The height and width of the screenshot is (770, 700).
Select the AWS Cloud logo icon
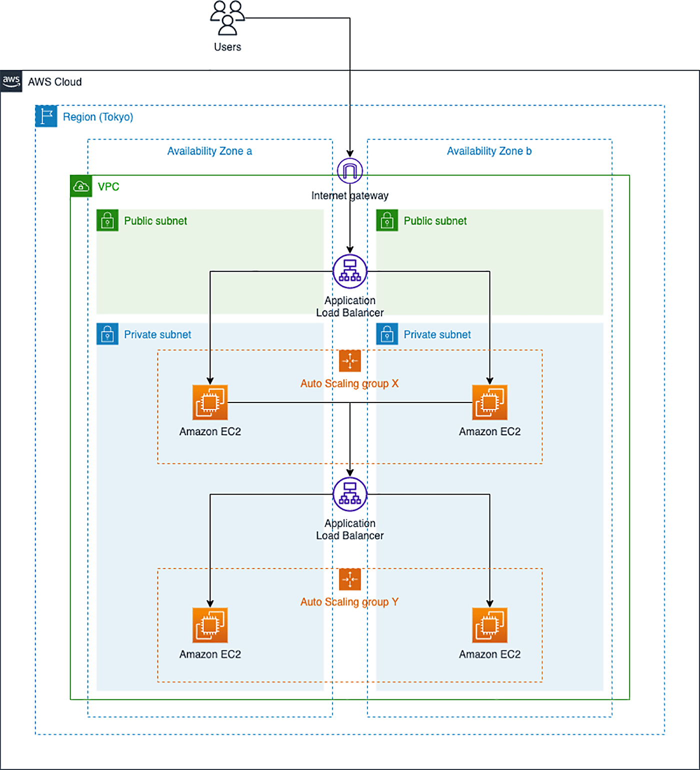(11, 81)
